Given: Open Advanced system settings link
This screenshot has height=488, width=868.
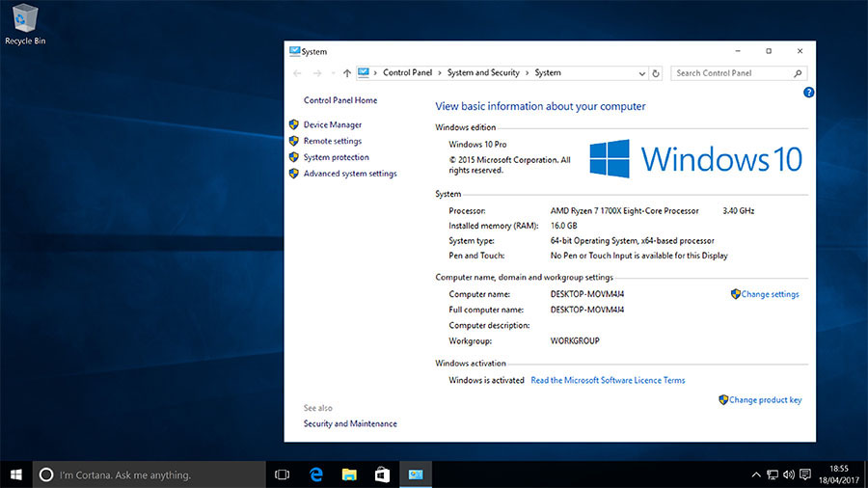Looking at the screenshot, I should point(350,174).
